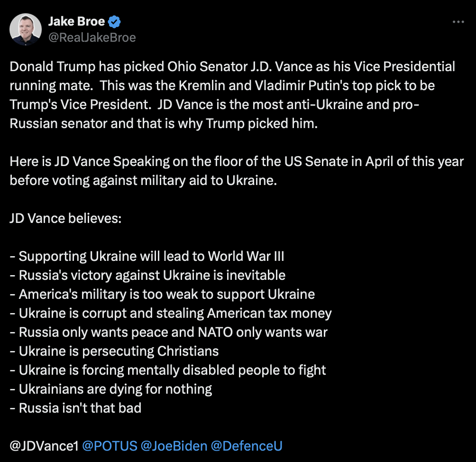Click the opening paragraph about Trump picking Vance
This screenshot has height=462, width=476.
(x=232, y=95)
